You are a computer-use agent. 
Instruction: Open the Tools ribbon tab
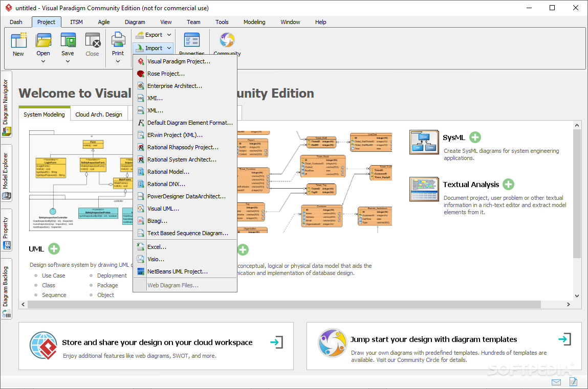[x=222, y=22]
